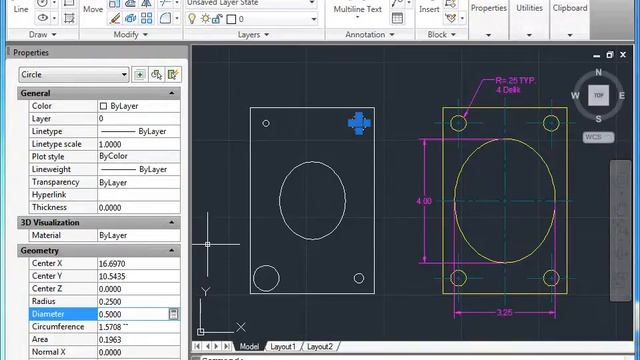The height and width of the screenshot is (360, 640).
Task: Jump to last layout tab arrow
Action: 227,346
